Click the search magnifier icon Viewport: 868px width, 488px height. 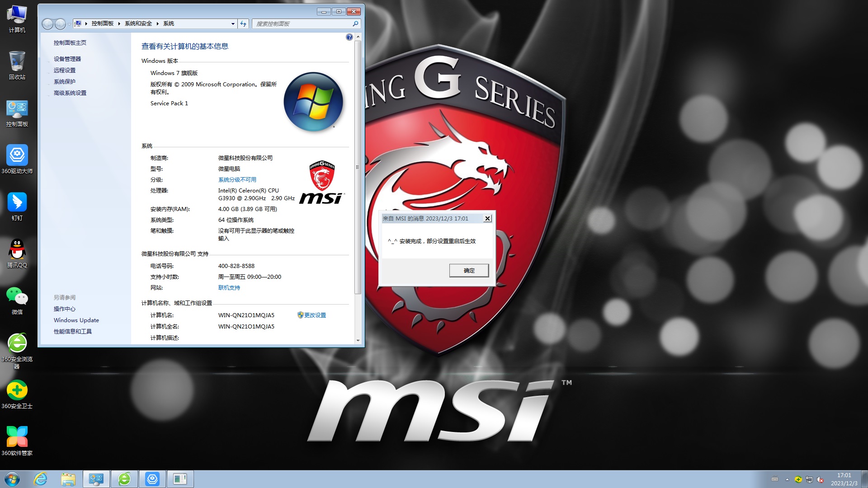click(x=355, y=23)
